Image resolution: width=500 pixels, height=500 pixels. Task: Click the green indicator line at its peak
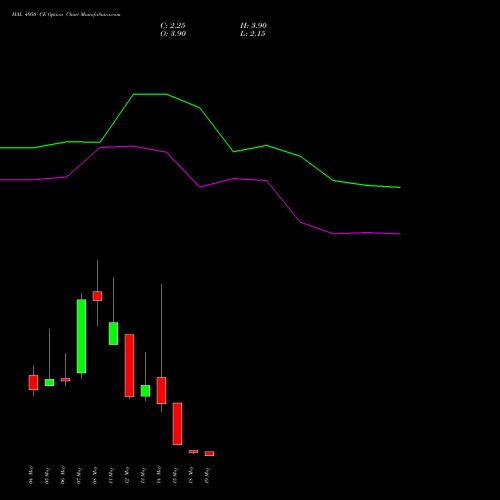pos(150,94)
